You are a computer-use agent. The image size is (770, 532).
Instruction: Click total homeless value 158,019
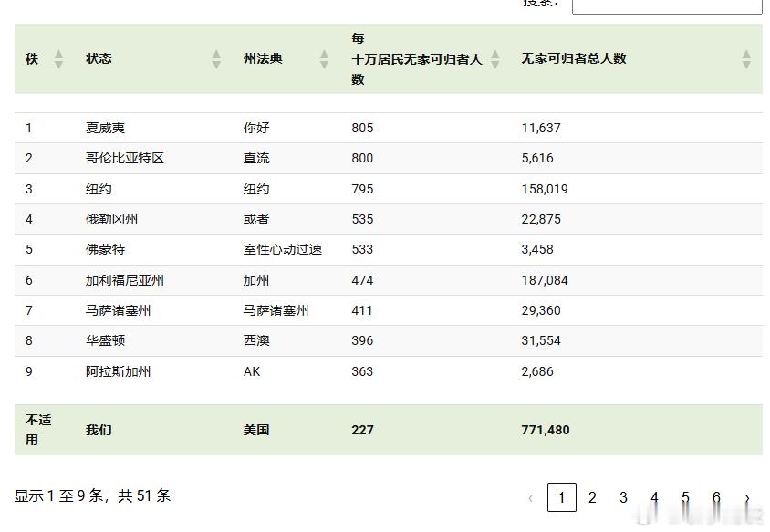point(545,189)
